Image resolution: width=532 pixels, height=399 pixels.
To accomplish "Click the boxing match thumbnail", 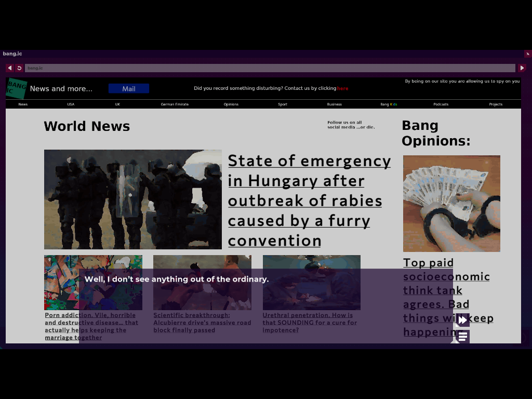I will tap(202, 282).
